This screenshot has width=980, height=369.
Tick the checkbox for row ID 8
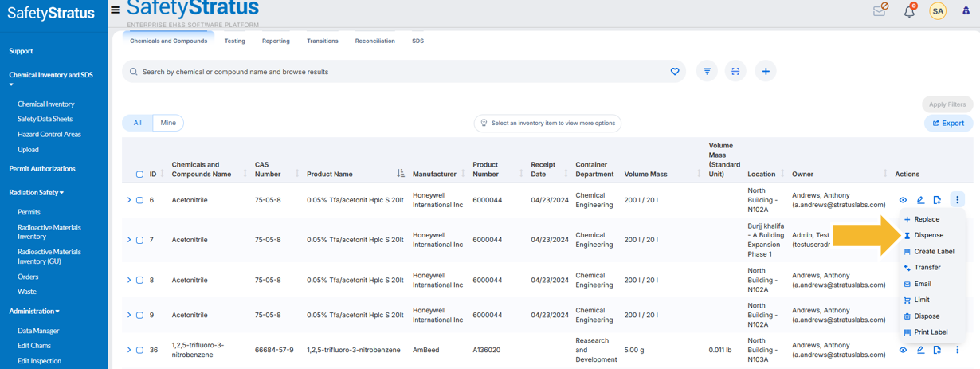tap(139, 281)
